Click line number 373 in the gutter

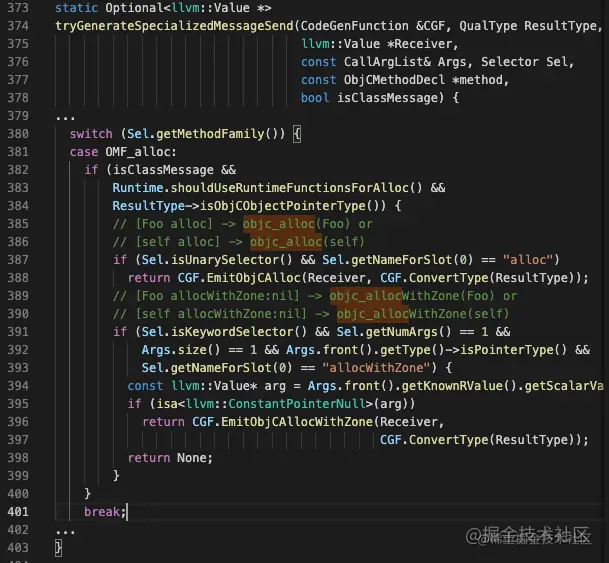pos(18,8)
